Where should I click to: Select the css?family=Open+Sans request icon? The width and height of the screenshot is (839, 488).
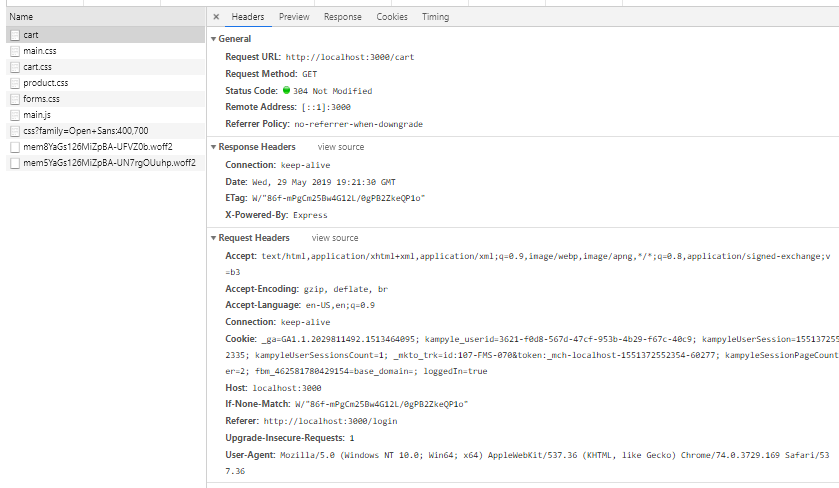click(x=15, y=131)
